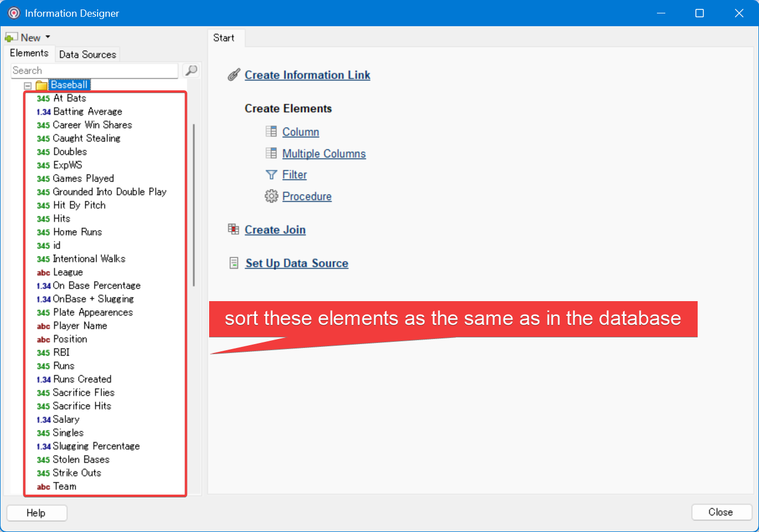Click the search magnifier icon button

pyautogui.click(x=191, y=70)
